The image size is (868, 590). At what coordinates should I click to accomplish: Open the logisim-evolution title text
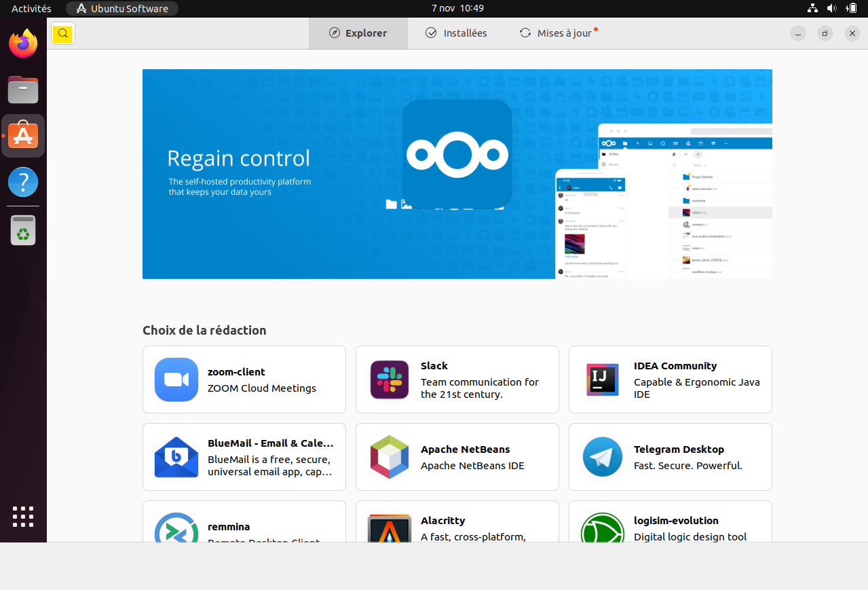(676, 521)
